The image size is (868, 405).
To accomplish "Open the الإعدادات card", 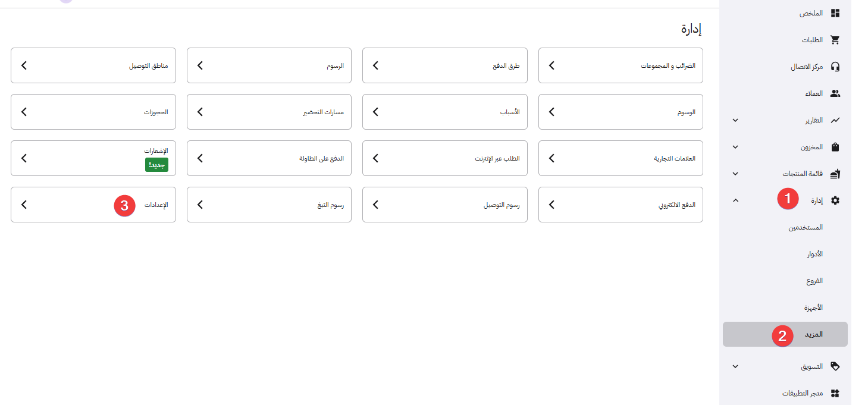I will click(x=93, y=205).
